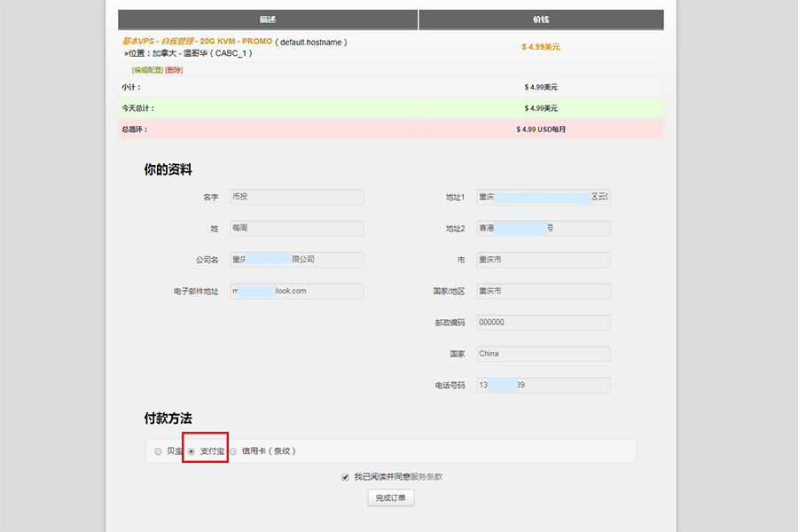Select the 贝宝 payment option
The height and width of the screenshot is (532, 798).
point(159,450)
